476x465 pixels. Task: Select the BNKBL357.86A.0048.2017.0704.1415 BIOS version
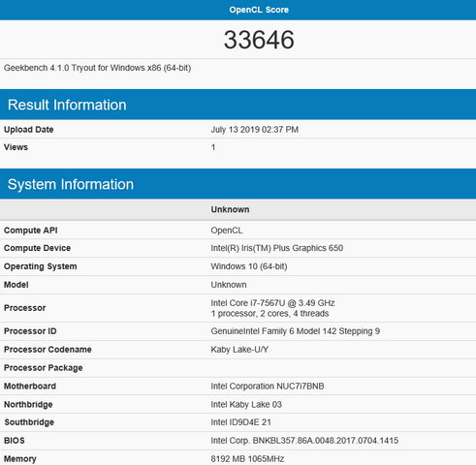click(326, 441)
